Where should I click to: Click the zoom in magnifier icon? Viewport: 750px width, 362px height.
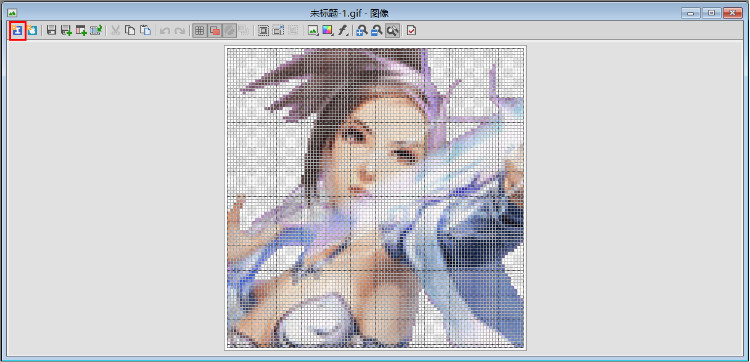click(x=362, y=31)
